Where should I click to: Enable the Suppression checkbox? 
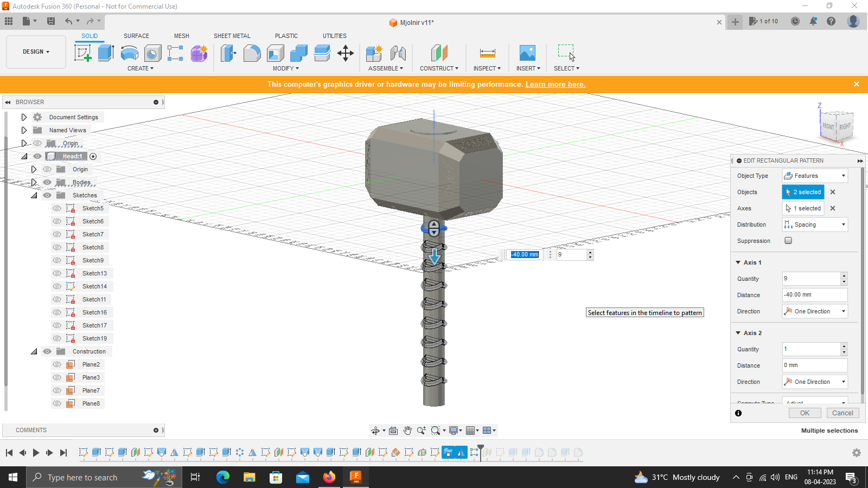click(788, 240)
